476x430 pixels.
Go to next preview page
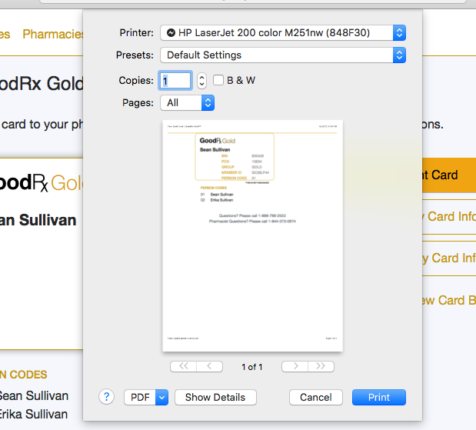click(x=295, y=366)
